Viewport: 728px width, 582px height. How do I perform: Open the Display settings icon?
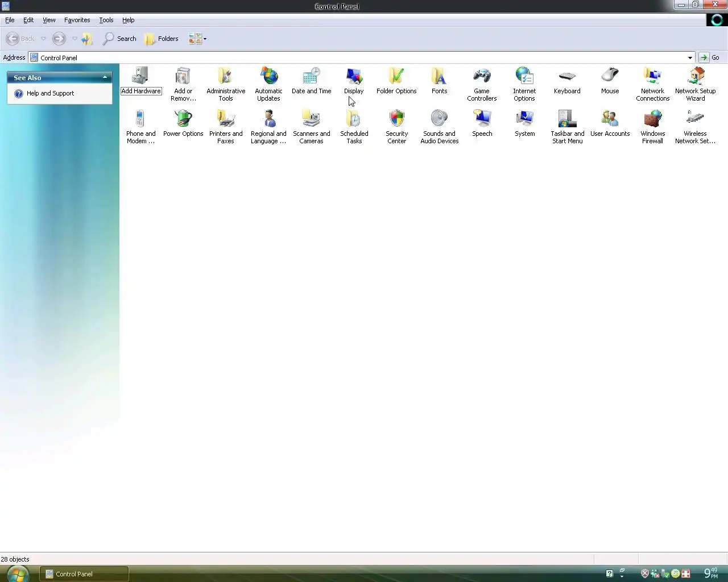coord(354,76)
